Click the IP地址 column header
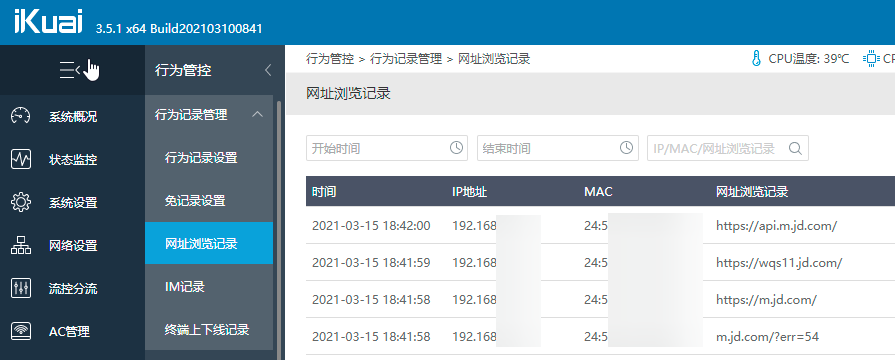The width and height of the screenshot is (895, 360). pos(470,192)
